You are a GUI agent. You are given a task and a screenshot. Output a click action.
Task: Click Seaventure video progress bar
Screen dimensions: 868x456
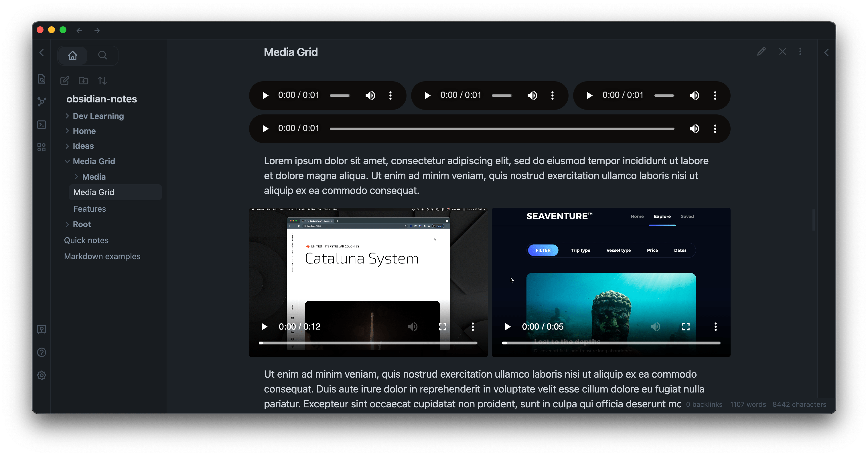pyautogui.click(x=611, y=343)
